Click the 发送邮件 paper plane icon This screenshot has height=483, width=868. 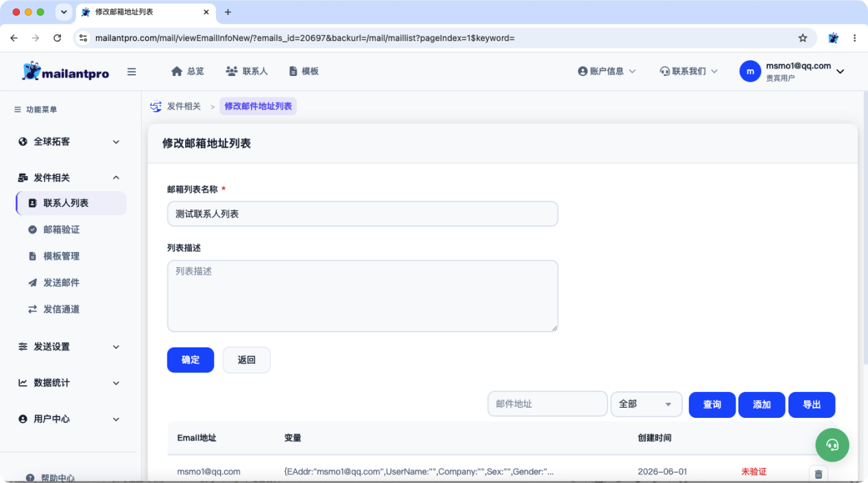click(32, 283)
